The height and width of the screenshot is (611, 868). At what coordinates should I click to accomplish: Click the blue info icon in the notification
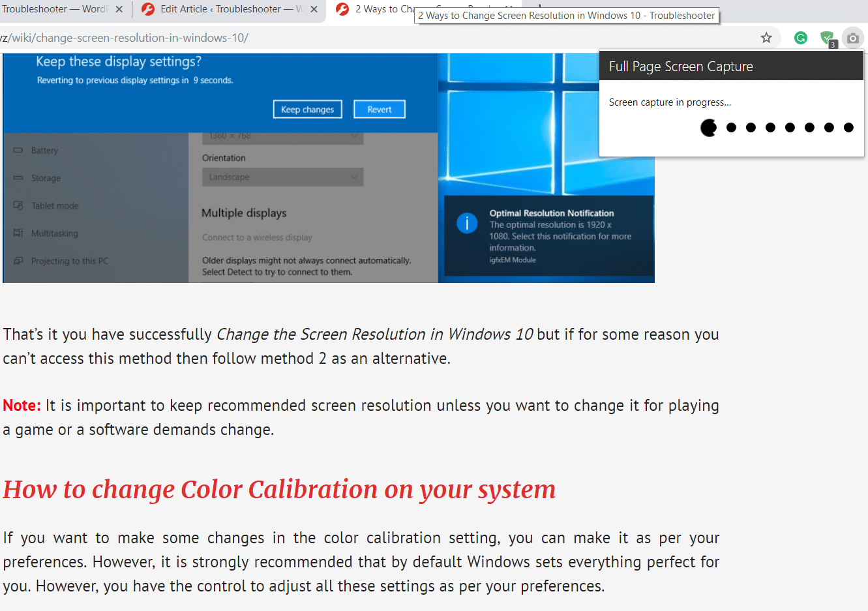tap(467, 224)
